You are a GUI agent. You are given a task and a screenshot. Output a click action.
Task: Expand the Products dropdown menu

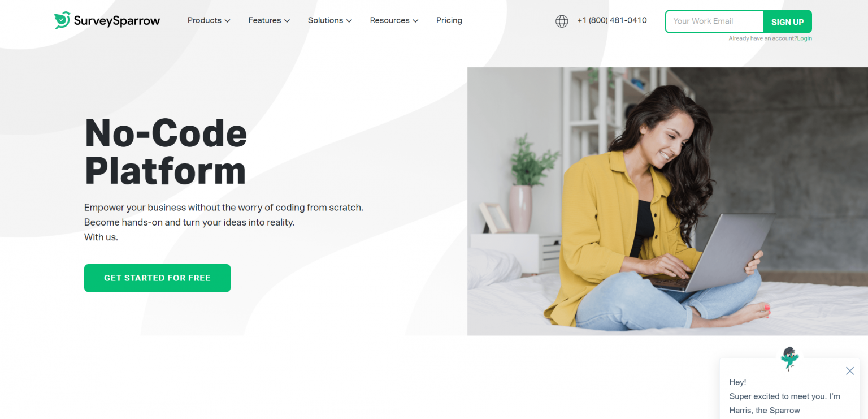209,20
